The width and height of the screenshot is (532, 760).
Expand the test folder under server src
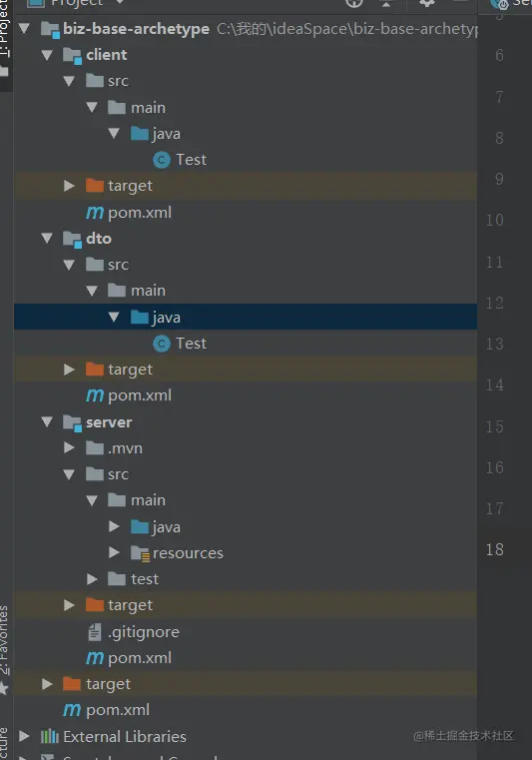[92, 578]
